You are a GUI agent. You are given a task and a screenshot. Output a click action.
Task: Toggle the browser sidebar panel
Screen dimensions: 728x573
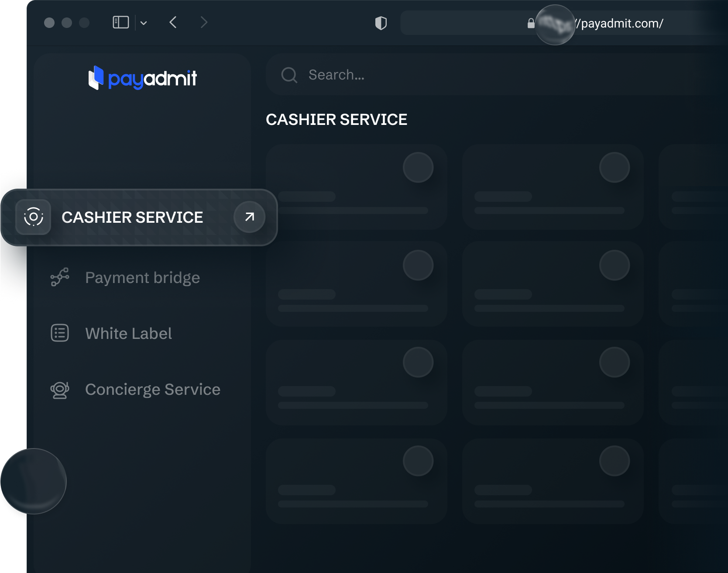[x=121, y=22]
